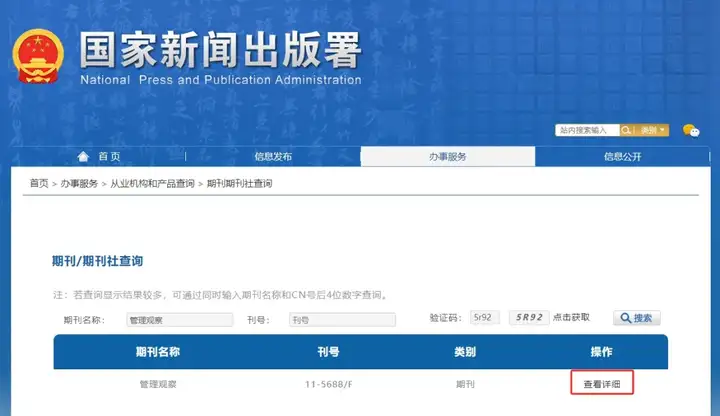
Task: Click the 操作 column header
Action: pos(602,352)
